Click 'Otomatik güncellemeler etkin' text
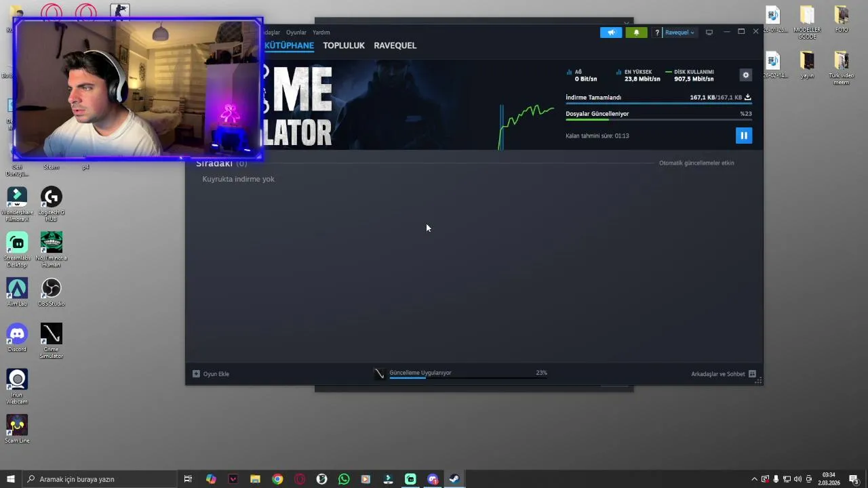Viewport: 868px width, 488px height. click(x=696, y=163)
